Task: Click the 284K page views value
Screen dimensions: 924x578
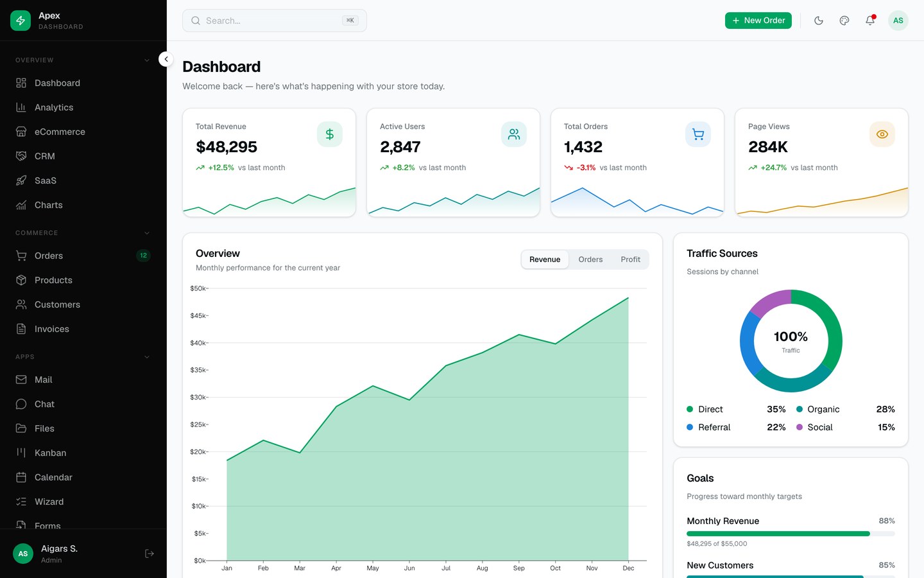Action: (x=768, y=147)
